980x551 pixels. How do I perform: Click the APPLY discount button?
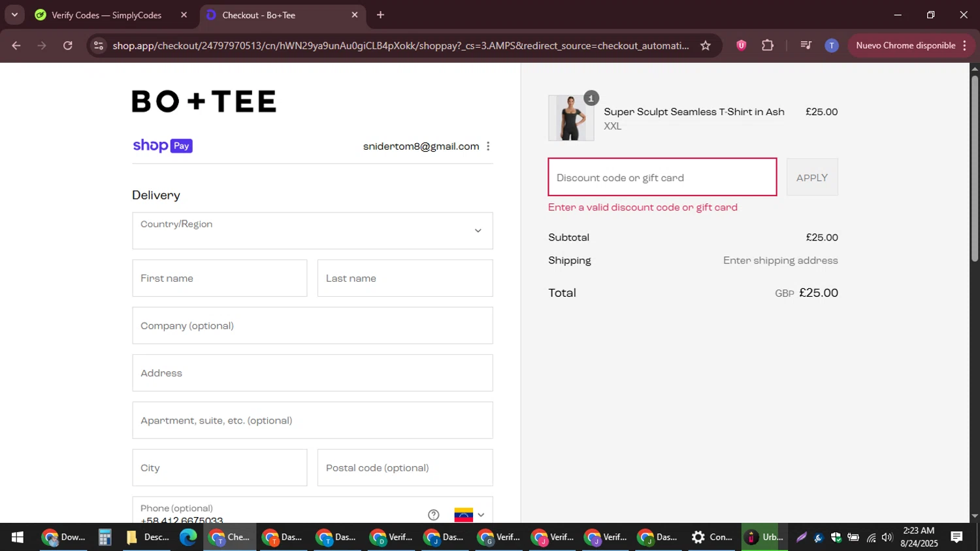click(812, 177)
